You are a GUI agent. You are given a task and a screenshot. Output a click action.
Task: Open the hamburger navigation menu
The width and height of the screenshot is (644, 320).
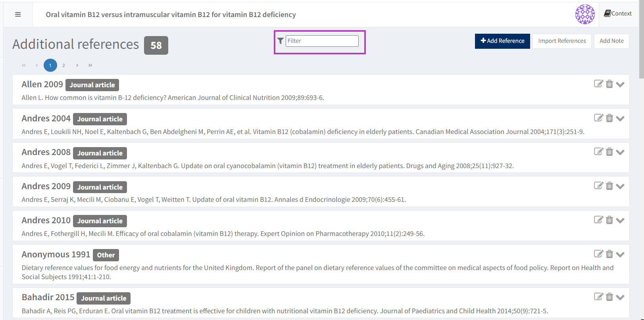point(18,15)
